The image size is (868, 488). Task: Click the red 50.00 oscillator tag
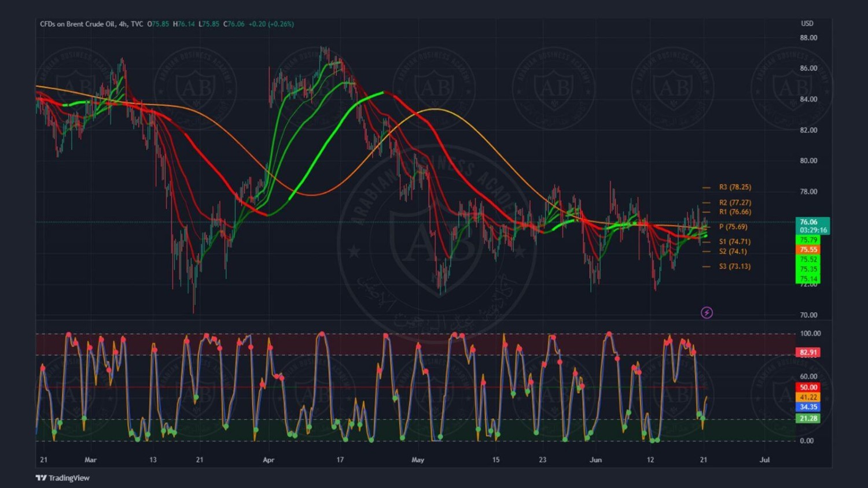point(808,387)
